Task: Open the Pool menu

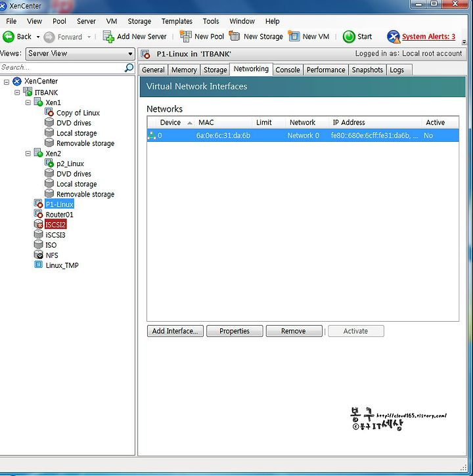Action: click(x=59, y=21)
